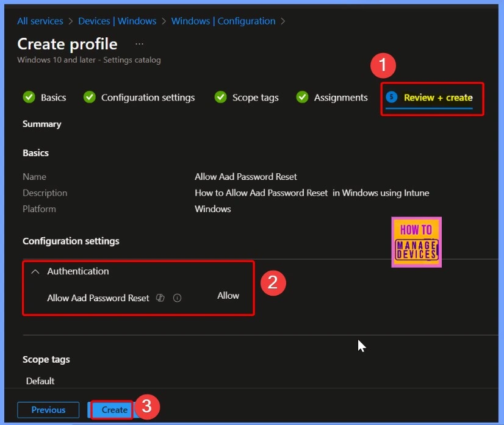Click the Authentication section heading

(77, 271)
